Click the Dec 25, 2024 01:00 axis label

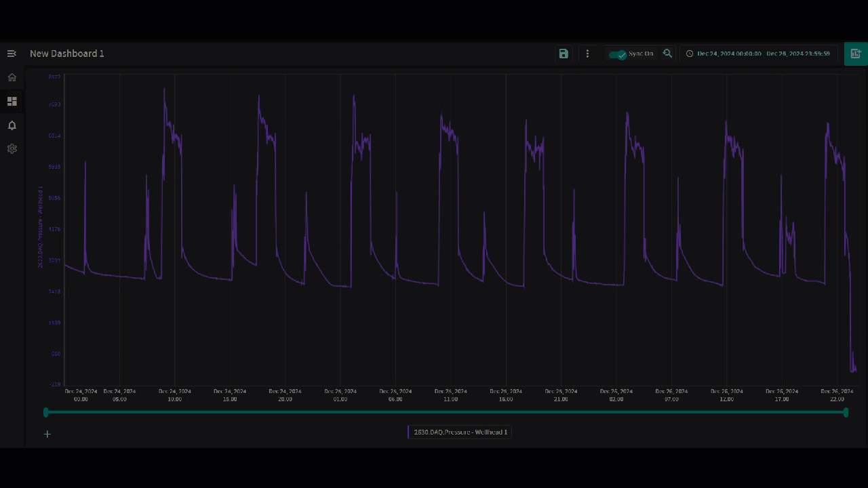coord(340,395)
